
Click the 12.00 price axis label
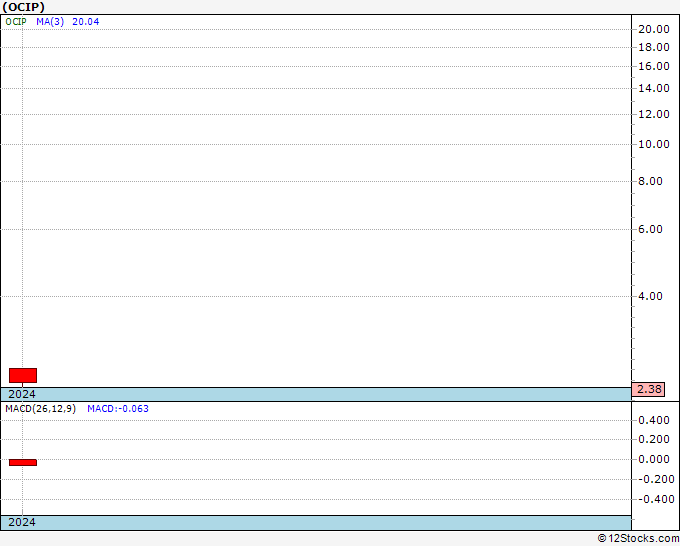tap(654, 114)
